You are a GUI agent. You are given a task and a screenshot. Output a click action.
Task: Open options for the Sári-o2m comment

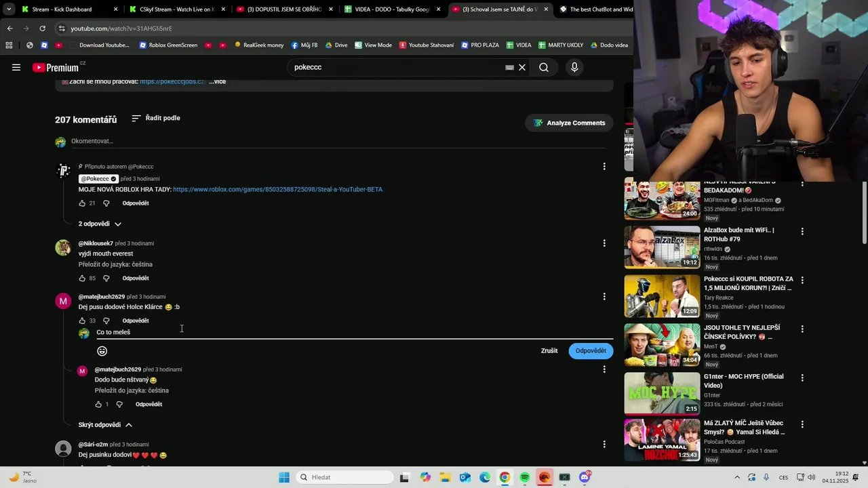coord(604,445)
